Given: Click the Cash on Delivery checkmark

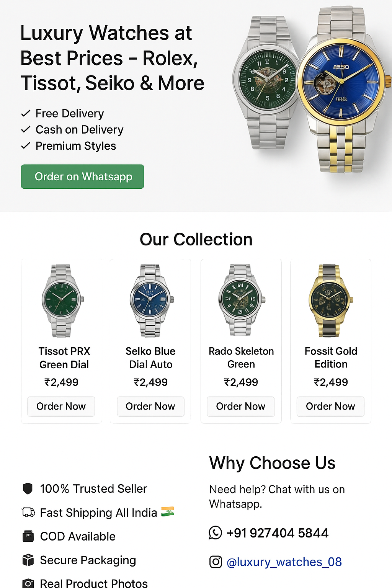Looking at the screenshot, I should 26,129.
